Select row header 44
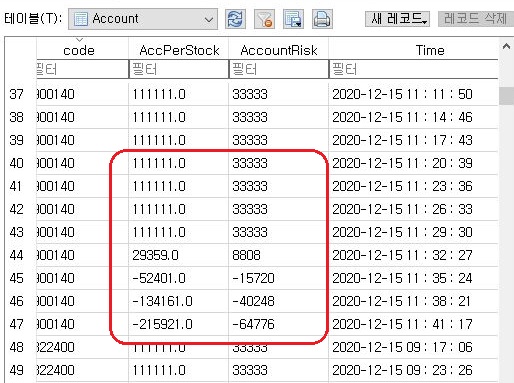The height and width of the screenshot is (383, 514). (x=17, y=255)
